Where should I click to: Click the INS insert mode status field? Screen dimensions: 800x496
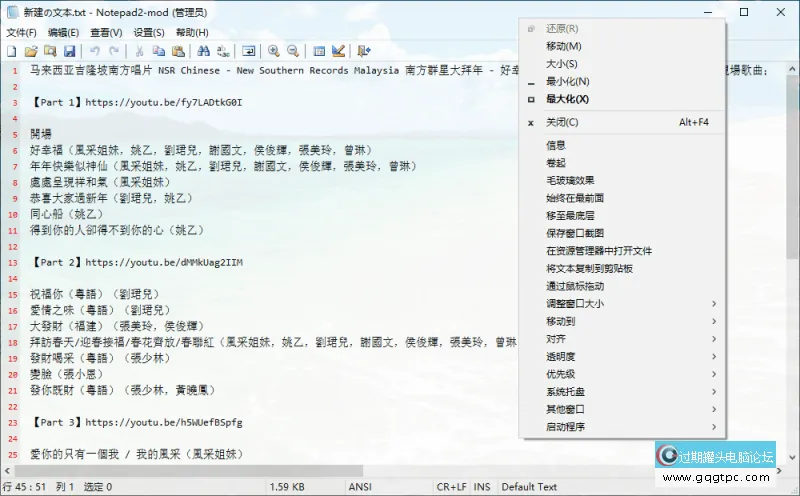coord(482,487)
